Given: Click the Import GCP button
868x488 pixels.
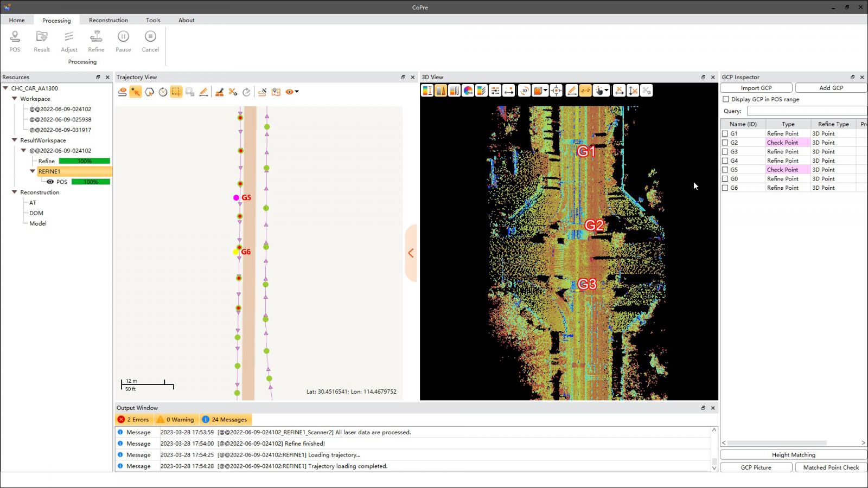Looking at the screenshot, I should pos(756,88).
